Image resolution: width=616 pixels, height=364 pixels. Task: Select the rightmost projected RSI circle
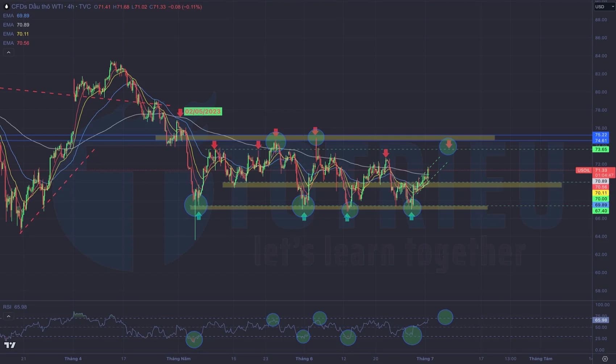click(445, 317)
